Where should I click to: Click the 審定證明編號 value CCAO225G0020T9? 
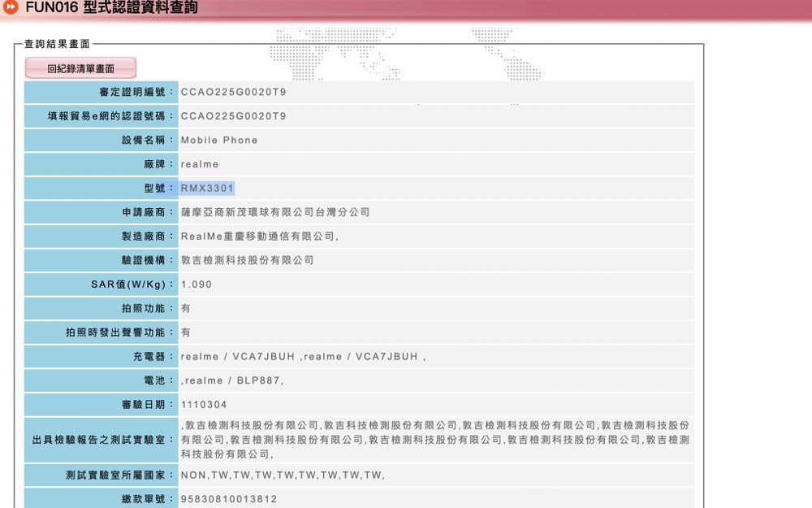[233, 92]
